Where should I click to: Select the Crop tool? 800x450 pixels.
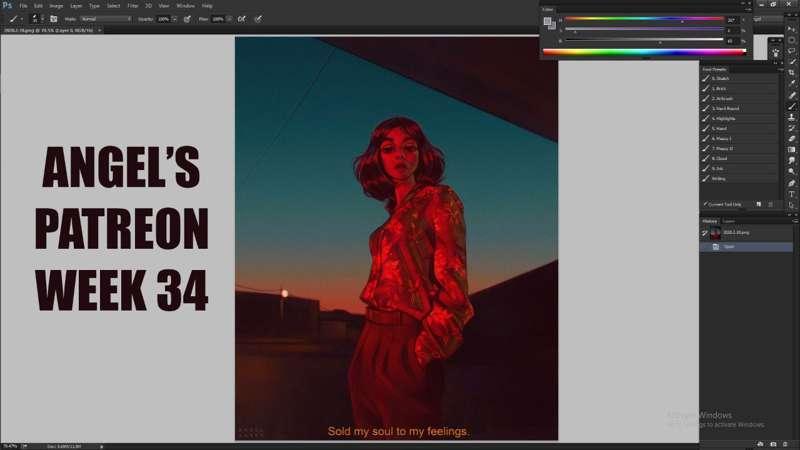tap(792, 73)
